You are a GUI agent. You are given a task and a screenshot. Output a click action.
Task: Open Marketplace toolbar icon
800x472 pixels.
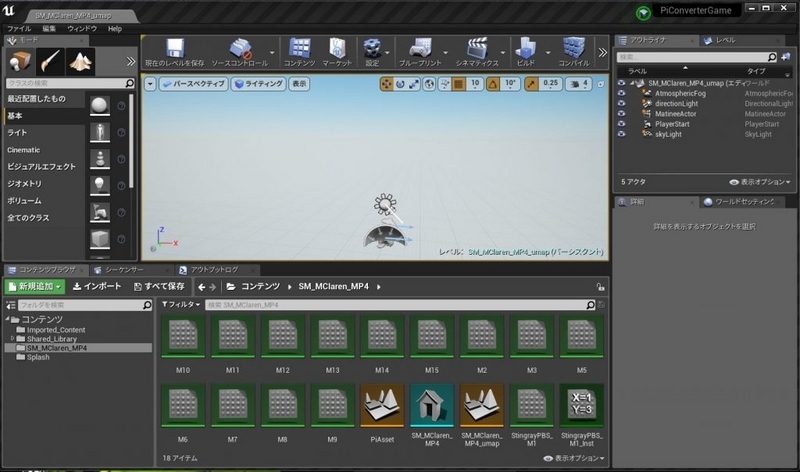(x=337, y=52)
